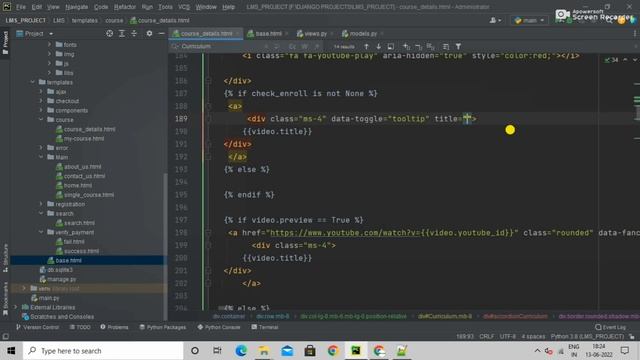This screenshot has height=360, width=640.
Task: Jump to previous search occurrence arrow
Action: tap(367, 47)
